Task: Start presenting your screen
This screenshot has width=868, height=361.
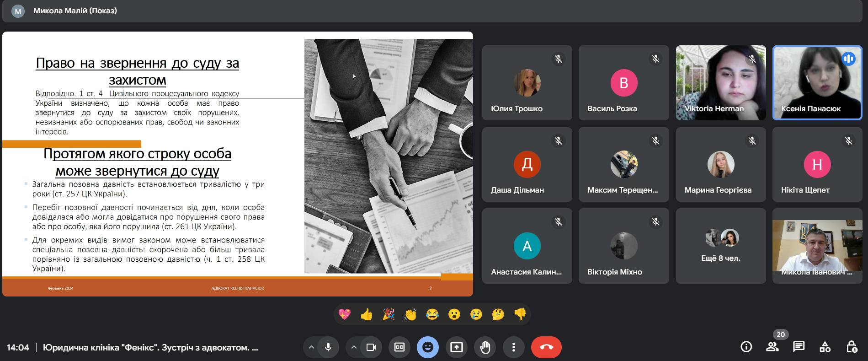Action: coord(457,347)
